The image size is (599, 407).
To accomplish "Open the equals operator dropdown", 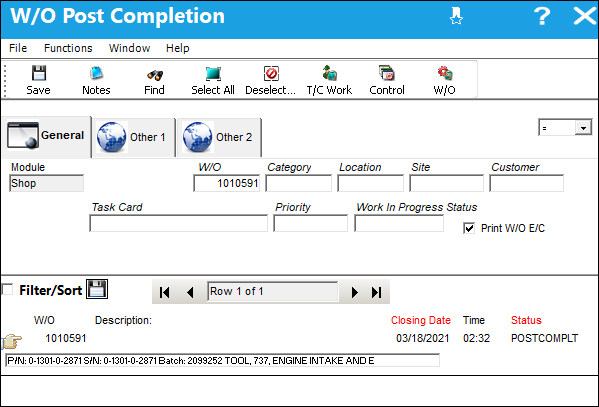I will coord(583,128).
